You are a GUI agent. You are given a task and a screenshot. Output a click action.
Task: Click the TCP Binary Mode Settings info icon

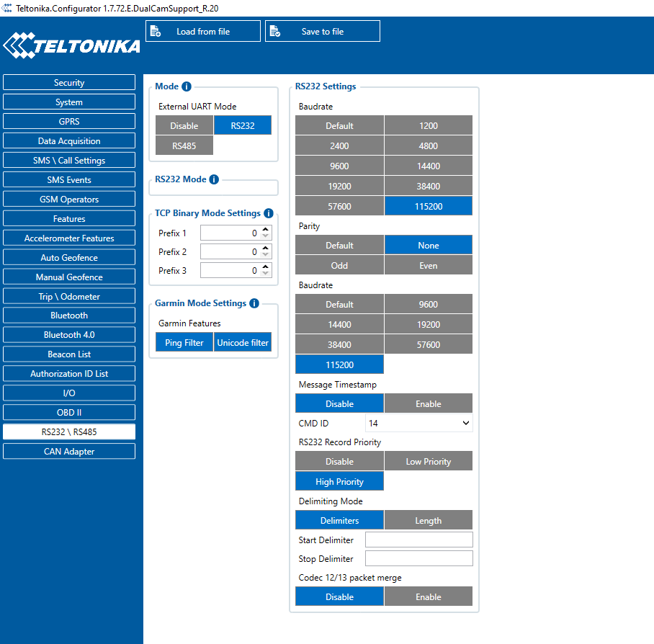(269, 213)
